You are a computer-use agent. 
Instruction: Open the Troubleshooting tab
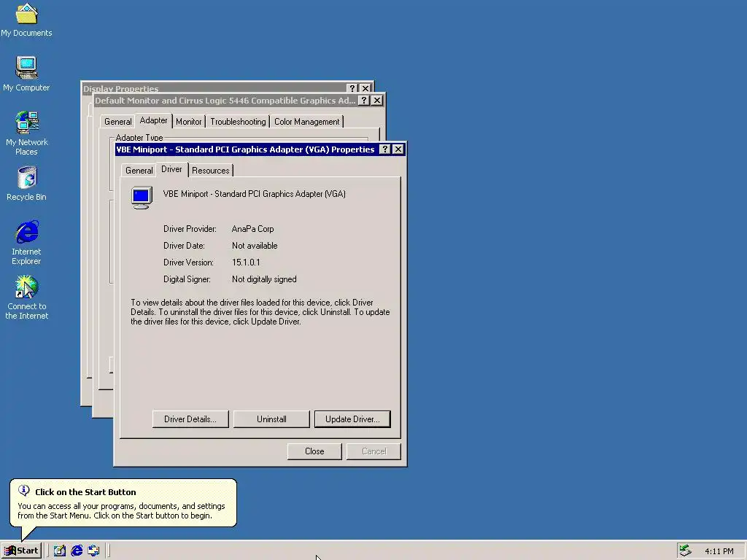click(x=239, y=122)
